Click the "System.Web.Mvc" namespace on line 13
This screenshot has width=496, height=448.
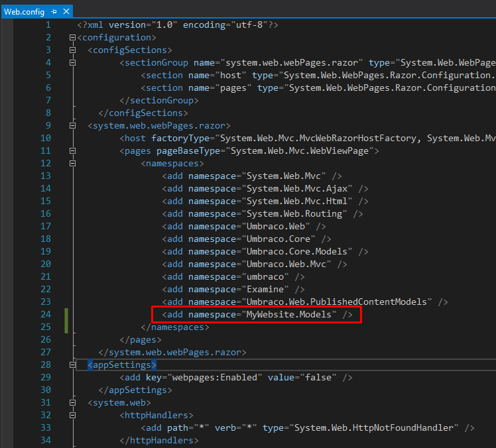283,176
